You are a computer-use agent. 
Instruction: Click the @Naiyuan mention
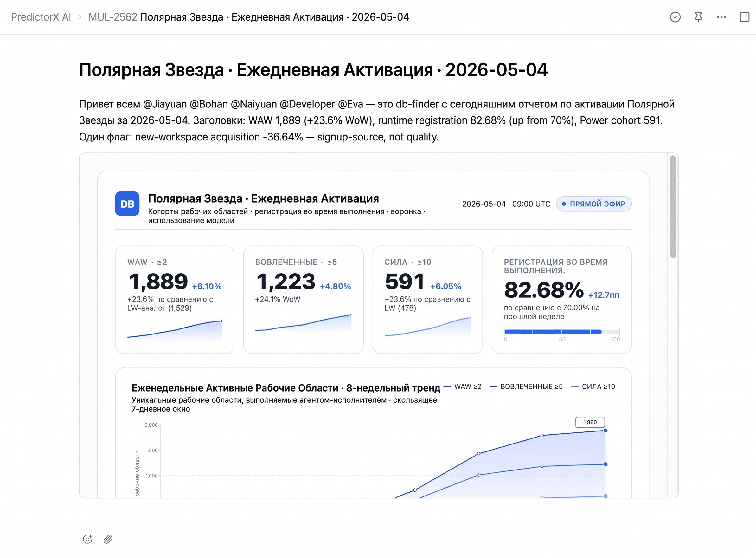[254, 104]
